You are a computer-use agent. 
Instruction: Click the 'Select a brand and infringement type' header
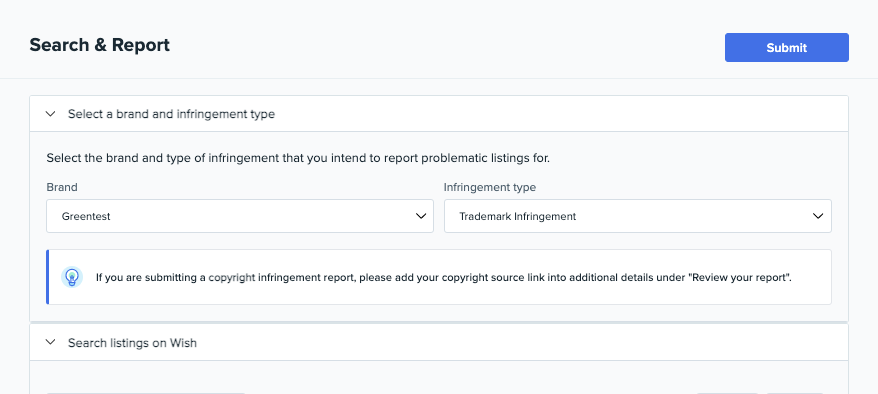tap(171, 114)
